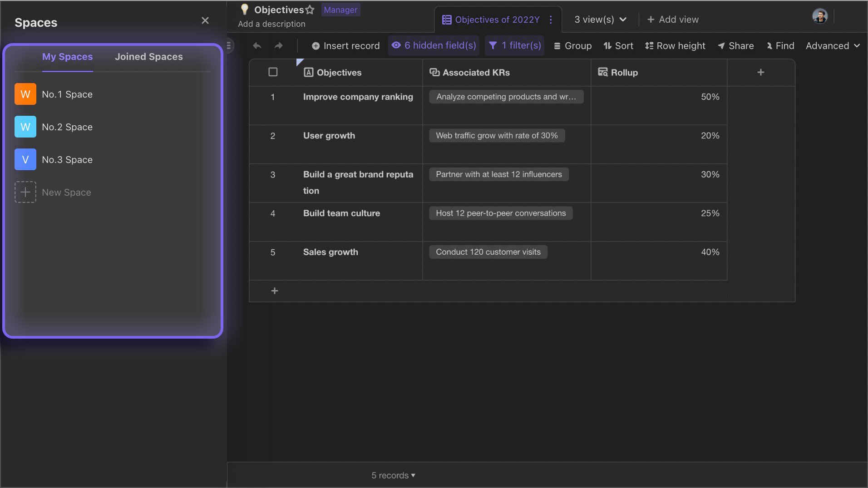Check the select-all records checkbox
The height and width of the screenshot is (488, 868).
[273, 72]
